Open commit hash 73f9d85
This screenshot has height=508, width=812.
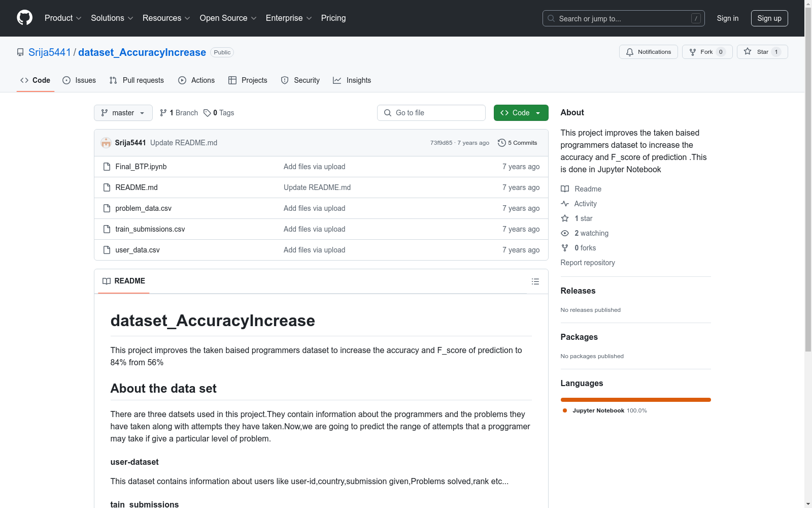(441, 143)
